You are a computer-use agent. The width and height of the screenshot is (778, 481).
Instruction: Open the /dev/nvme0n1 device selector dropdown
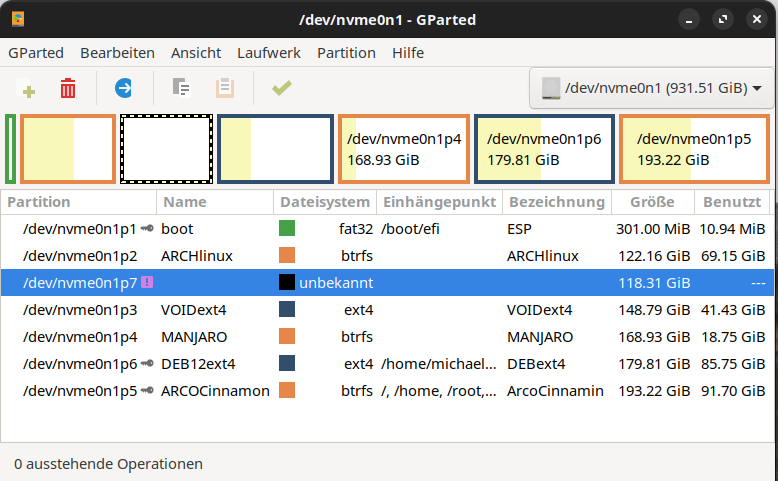click(651, 89)
